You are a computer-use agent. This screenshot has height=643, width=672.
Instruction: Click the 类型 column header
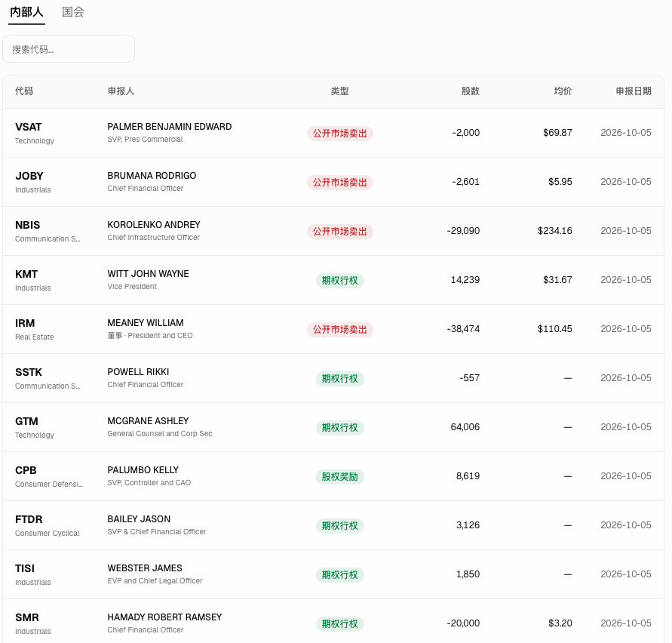[x=340, y=91]
